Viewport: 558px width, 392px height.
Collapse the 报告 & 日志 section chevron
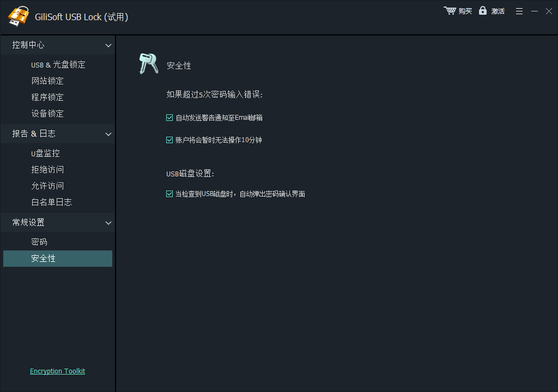[x=108, y=134]
